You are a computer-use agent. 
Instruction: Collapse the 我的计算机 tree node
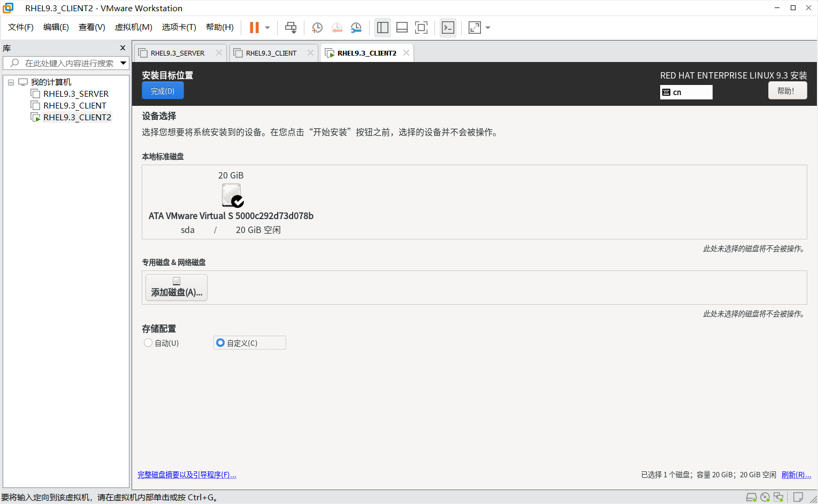tap(10, 82)
